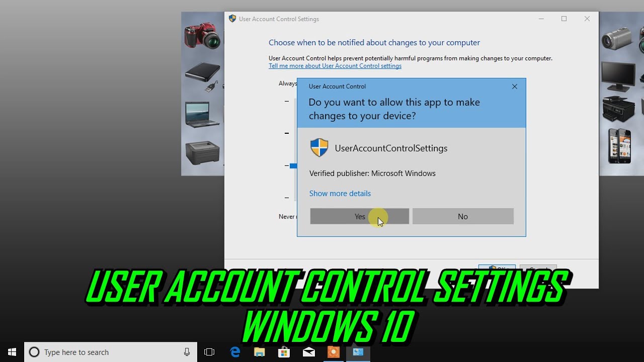
Task: Open Show more details link
Action: point(340,194)
